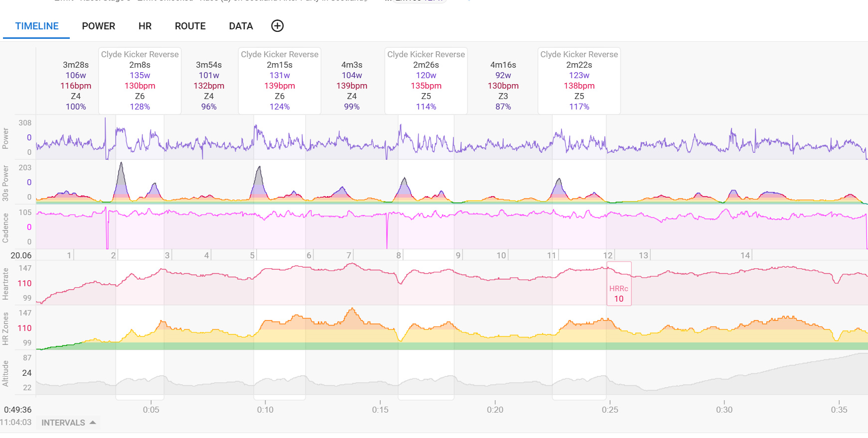Click lap marker 14 on lap ruler
This screenshot has width=868, height=438.
coord(745,255)
